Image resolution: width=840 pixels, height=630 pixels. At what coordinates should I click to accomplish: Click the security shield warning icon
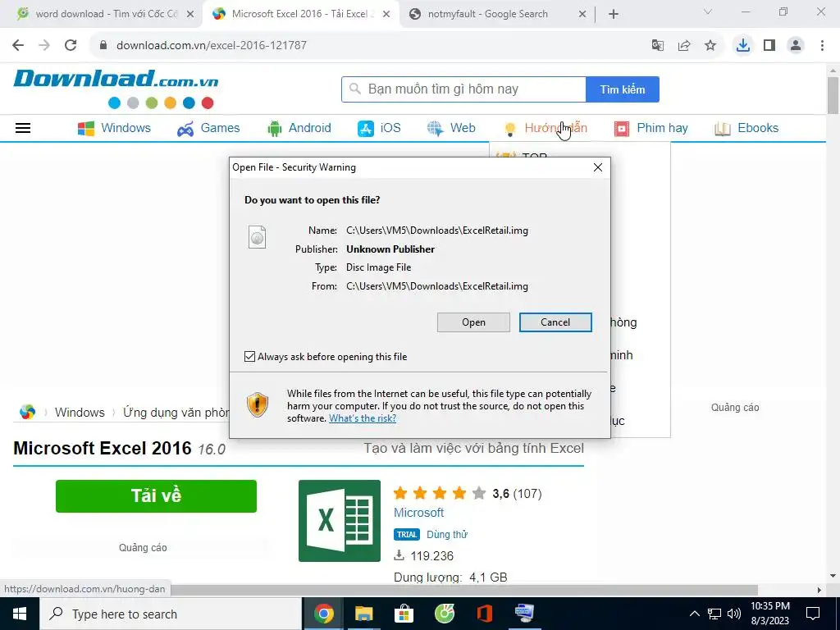[257, 405]
